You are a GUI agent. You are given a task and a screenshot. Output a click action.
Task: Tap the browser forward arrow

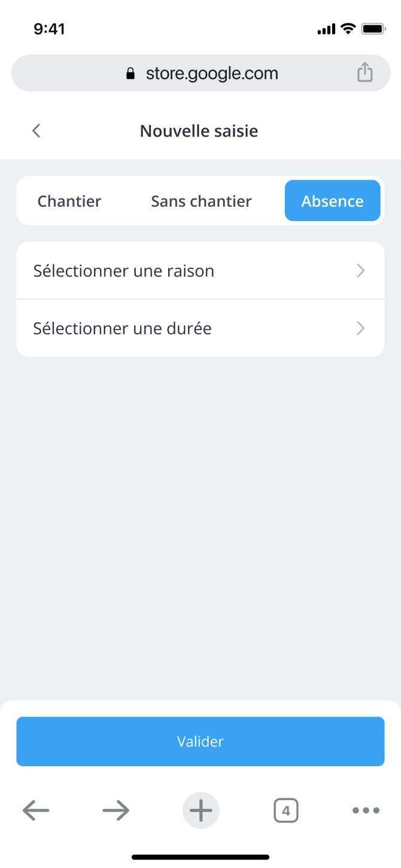(x=116, y=810)
